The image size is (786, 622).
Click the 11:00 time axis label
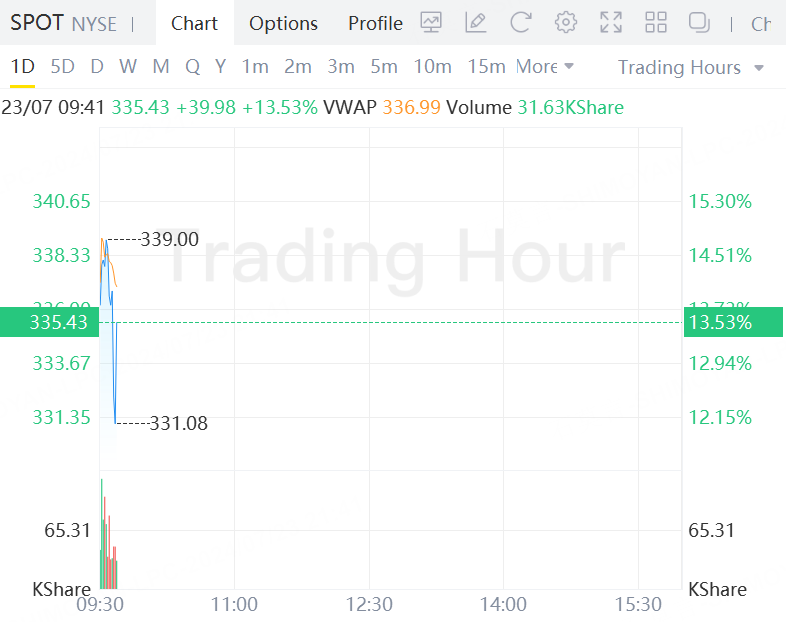pos(234,604)
